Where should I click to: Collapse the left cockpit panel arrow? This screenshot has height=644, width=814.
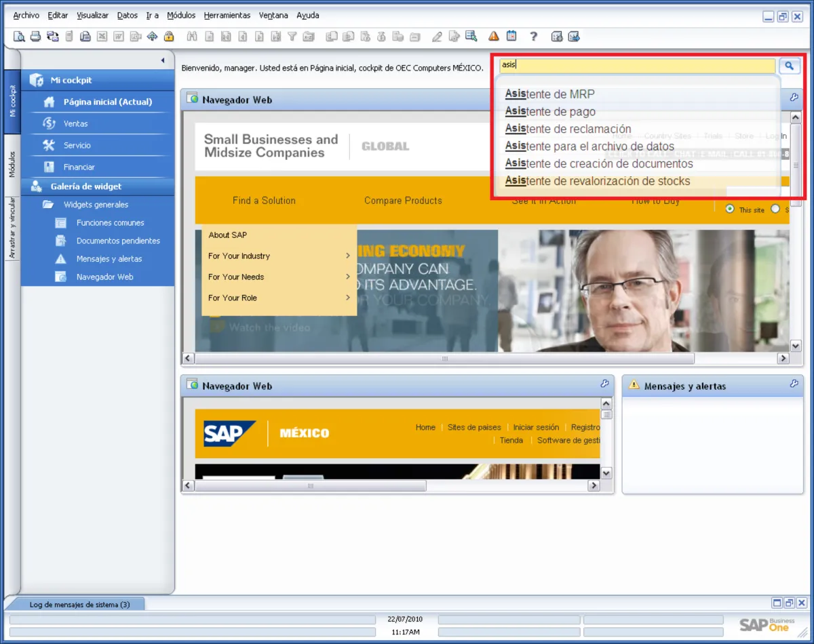(x=163, y=60)
